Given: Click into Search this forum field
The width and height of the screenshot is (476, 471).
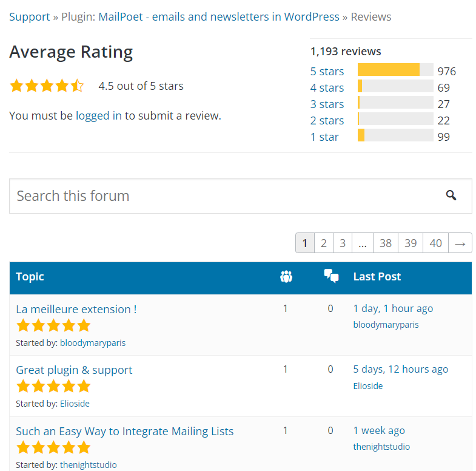Looking at the screenshot, I should coord(224,196).
